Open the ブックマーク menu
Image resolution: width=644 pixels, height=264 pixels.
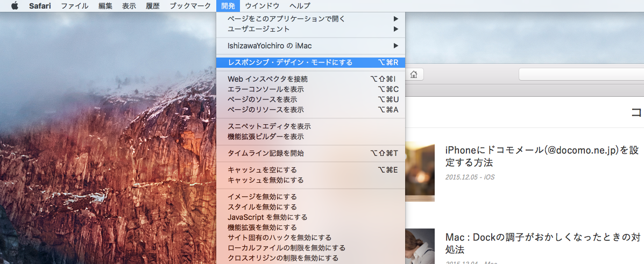(190, 6)
